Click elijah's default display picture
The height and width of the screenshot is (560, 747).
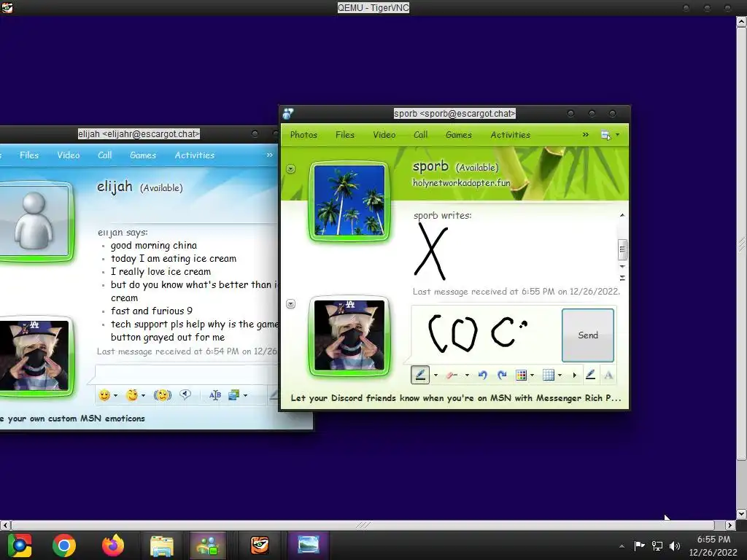pos(34,221)
